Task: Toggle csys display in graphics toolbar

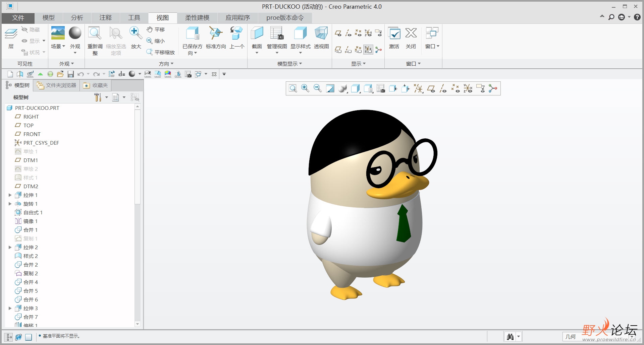Action: [468, 88]
